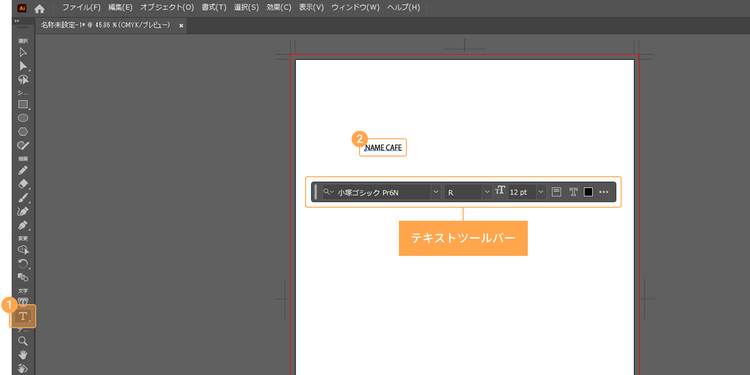Select the Polygon tool
The image size is (750, 375).
point(23,131)
